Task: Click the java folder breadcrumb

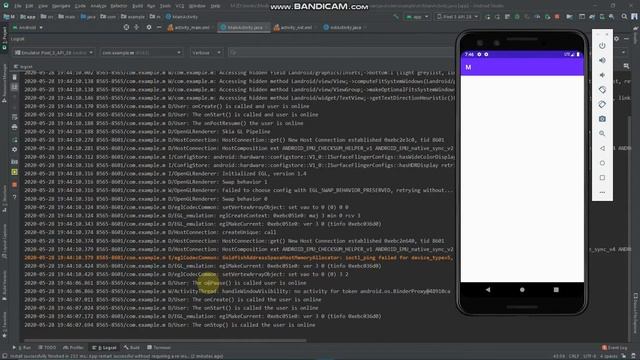Action: point(89,17)
